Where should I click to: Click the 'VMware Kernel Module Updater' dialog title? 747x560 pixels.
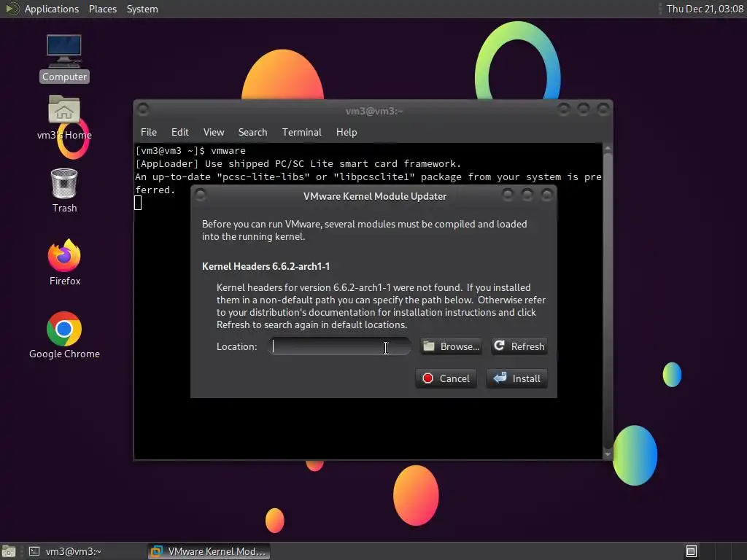(x=375, y=196)
